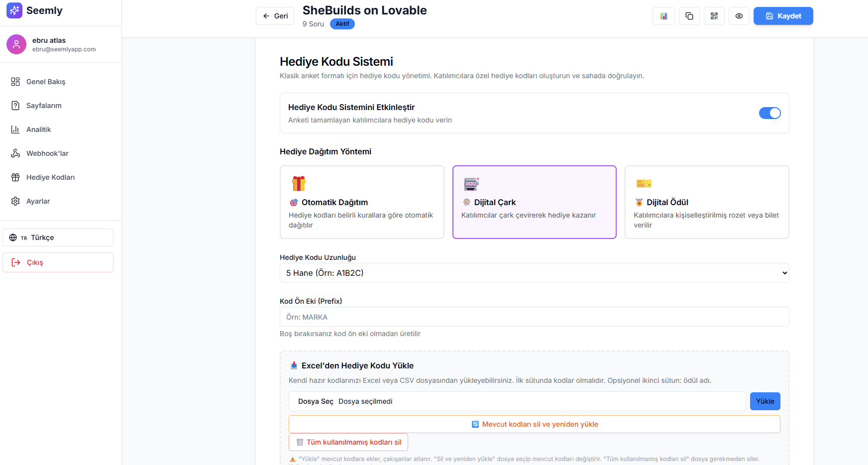Viewport: 868px width, 465px height.
Task: Select the Otomatik Dağıtım distribution method
Action: click(x=362, y=202)
